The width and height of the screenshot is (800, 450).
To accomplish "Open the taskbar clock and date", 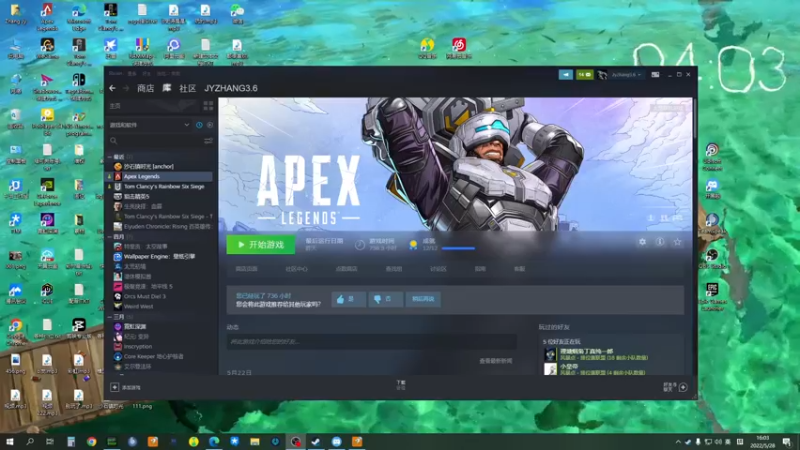I will [x=763, y=441].
